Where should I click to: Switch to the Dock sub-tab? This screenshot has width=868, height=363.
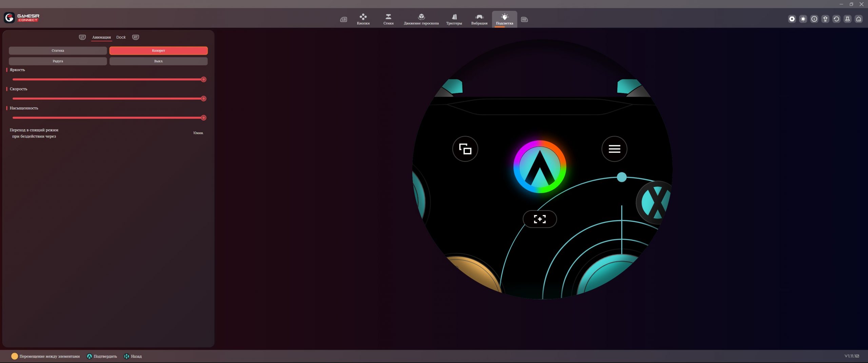121,37
